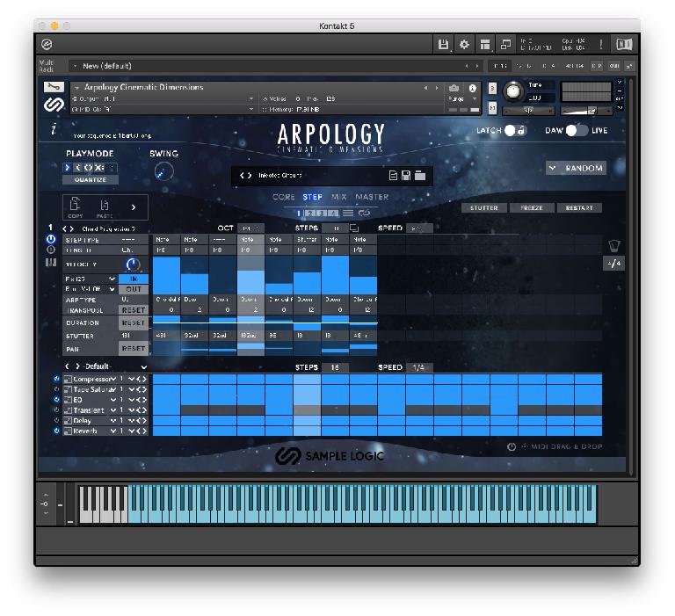Expand the RANDOM dropdown
This screenshot has height=616, width=675.
click(x=576, y=168)
